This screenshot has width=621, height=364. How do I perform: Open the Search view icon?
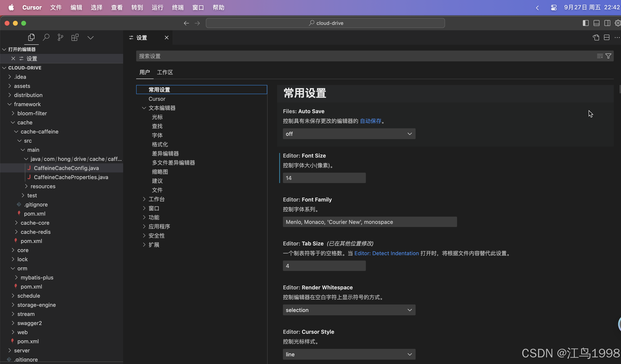[46, 38]
